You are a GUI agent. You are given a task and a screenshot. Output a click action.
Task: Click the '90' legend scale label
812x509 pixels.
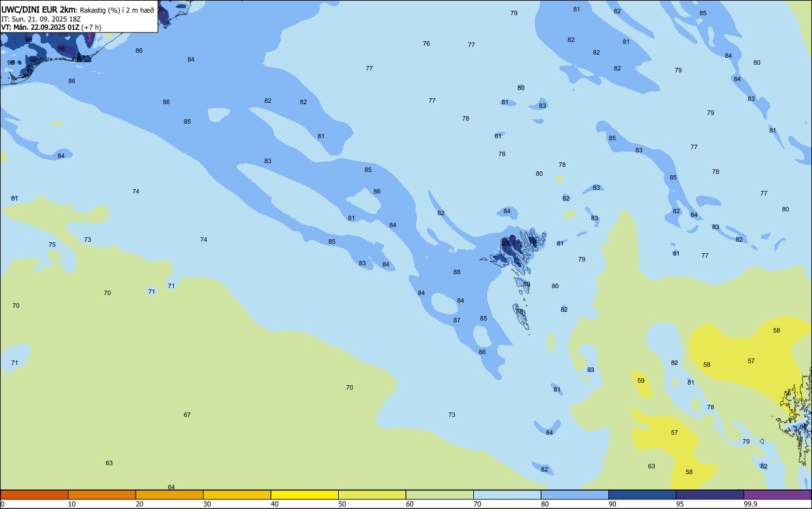(613, 504)
